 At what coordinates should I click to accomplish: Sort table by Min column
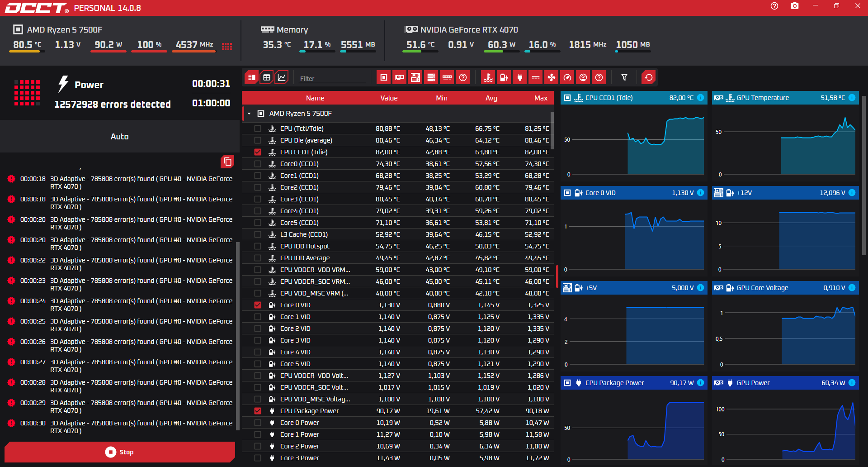coord(442,98)
